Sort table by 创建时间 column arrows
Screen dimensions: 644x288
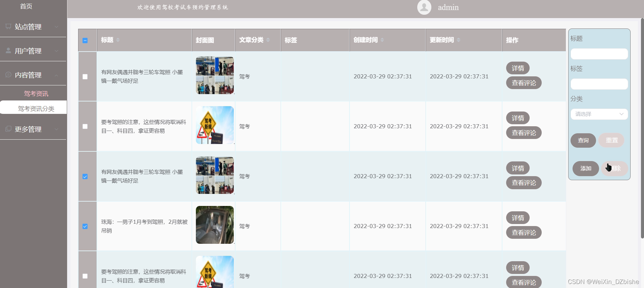click(x=382, y=40)
